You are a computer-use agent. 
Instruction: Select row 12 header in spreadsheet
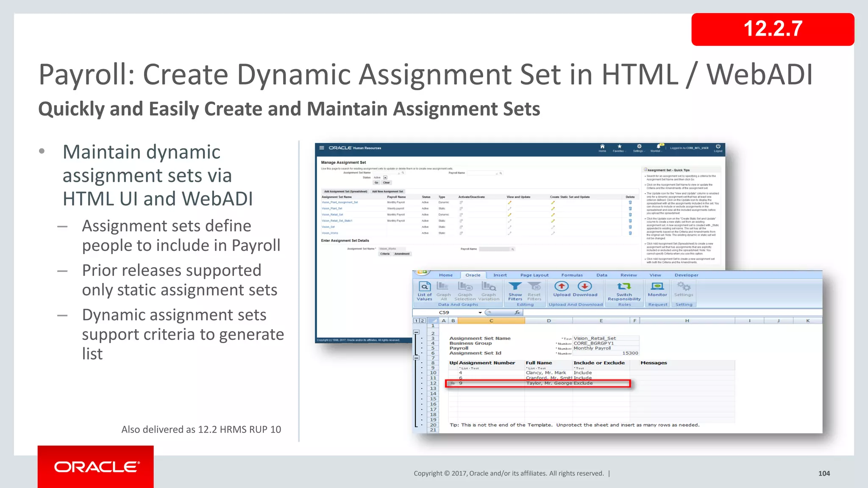[433, 383]
